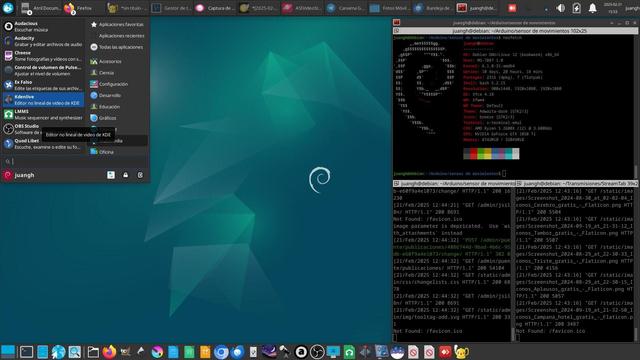Open the Whisker applications menu button

pyautogui.click(x=8, y=8)
